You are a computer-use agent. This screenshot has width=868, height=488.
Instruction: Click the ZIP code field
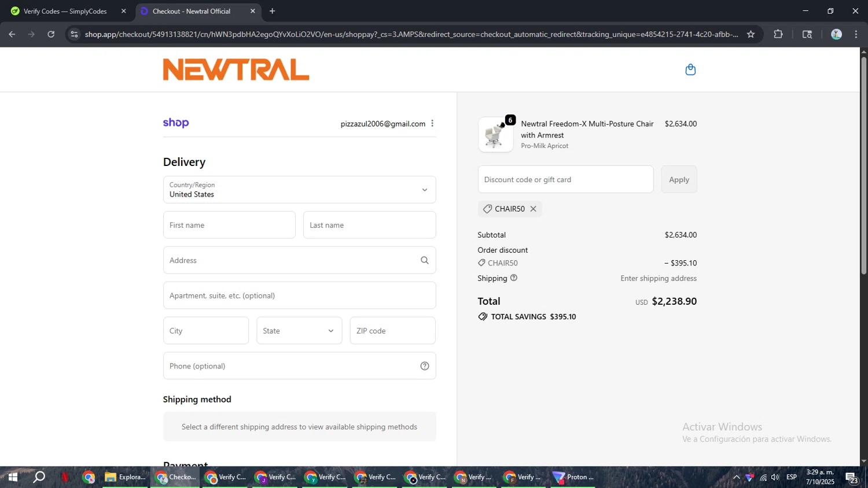click(x=393, y=331)
